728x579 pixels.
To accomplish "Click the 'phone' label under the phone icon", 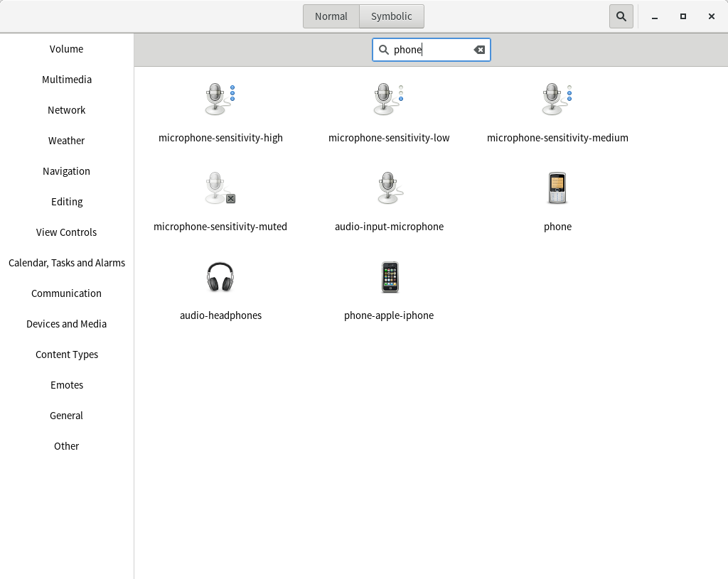I will click(557, 227).
